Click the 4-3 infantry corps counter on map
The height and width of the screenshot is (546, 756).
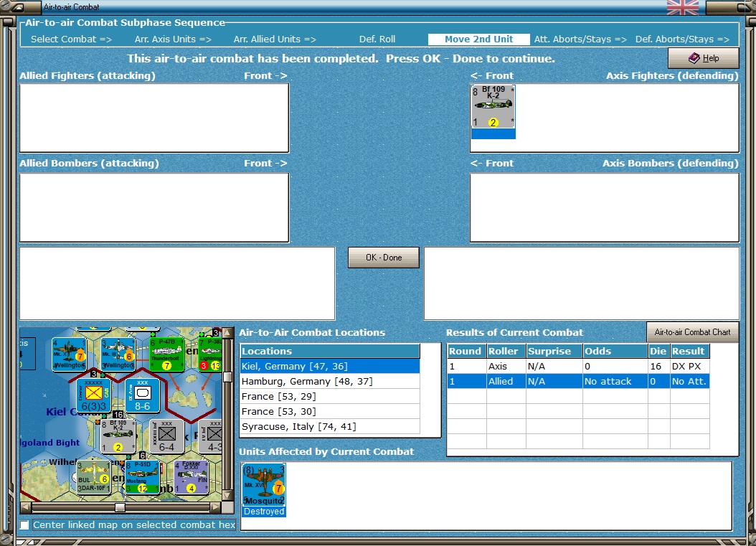tap(210, 436)
